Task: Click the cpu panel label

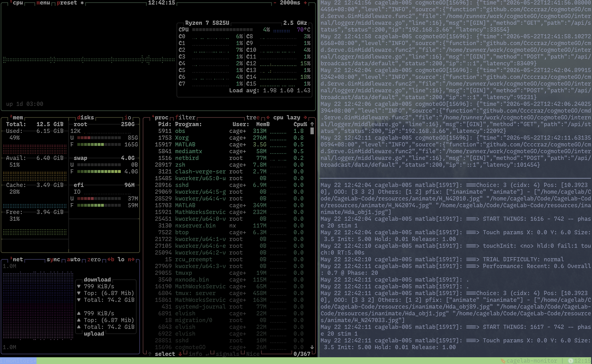Action: (x=18, y=3)
